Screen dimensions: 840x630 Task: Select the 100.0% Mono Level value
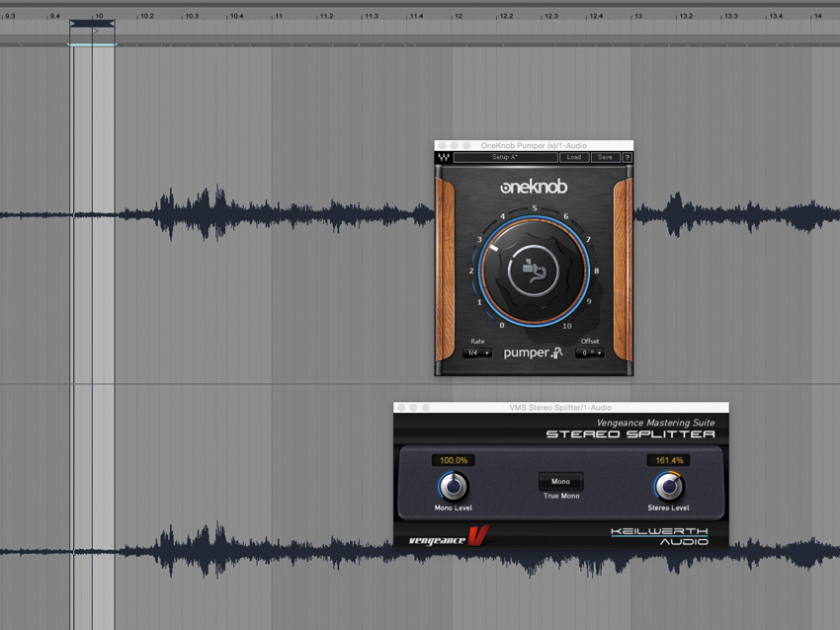454,460
